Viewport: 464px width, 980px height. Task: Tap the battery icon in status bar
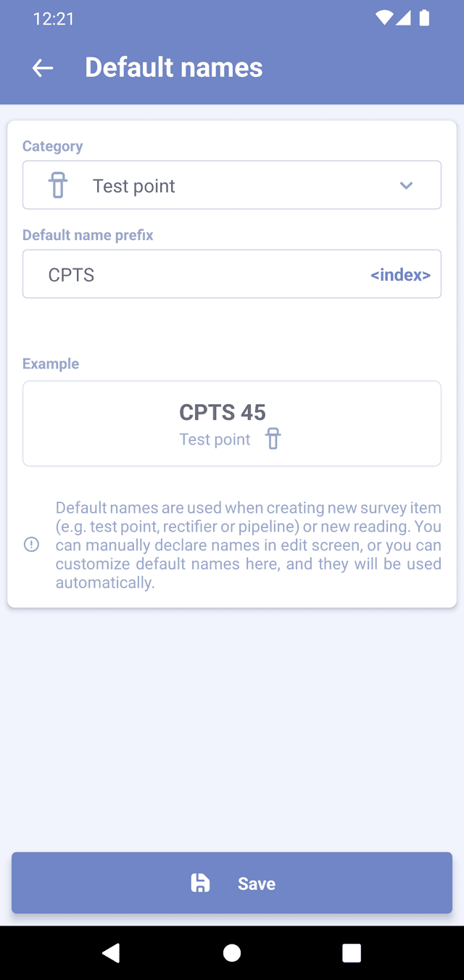coord(424,18)
